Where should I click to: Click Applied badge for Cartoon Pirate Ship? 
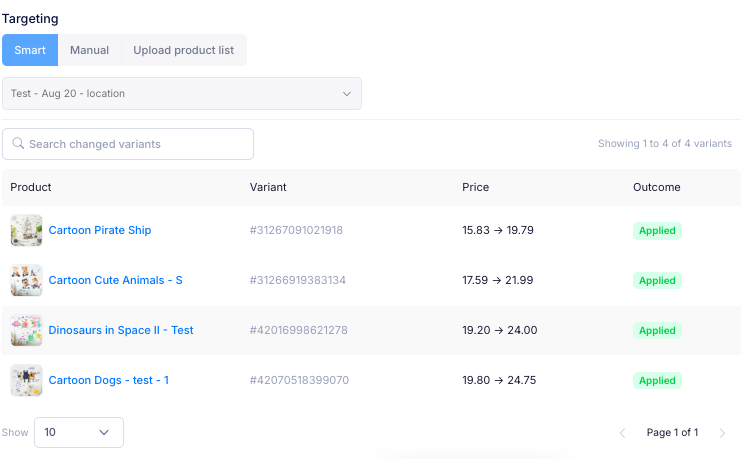657,231
